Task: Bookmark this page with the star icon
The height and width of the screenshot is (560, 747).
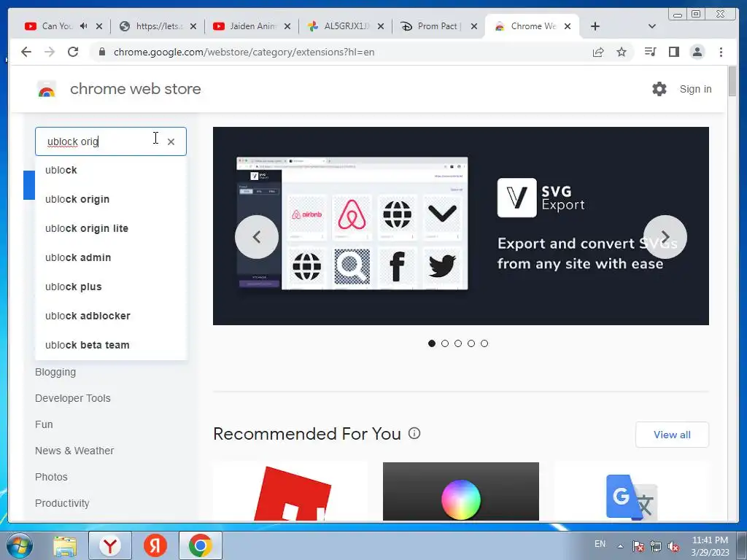Action: [622, 52]
